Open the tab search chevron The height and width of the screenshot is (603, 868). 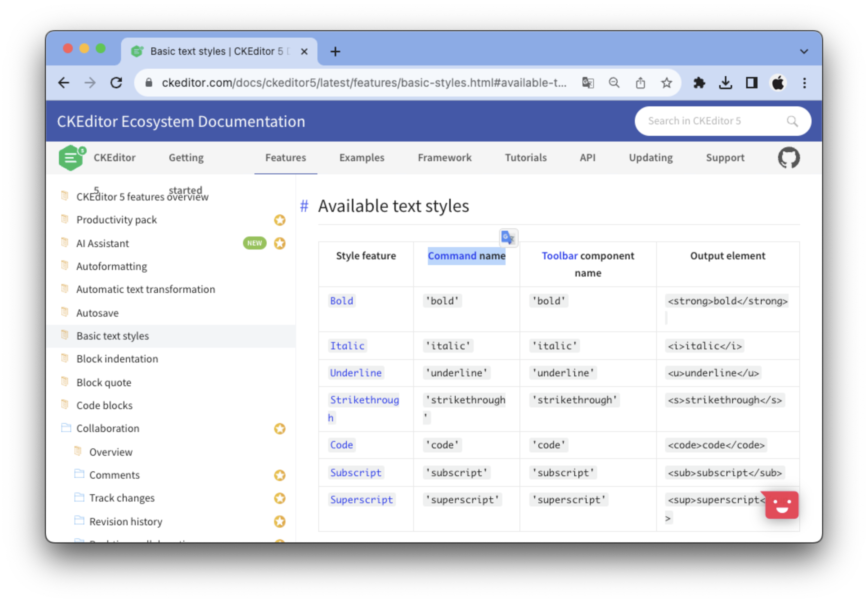point(804,52)
